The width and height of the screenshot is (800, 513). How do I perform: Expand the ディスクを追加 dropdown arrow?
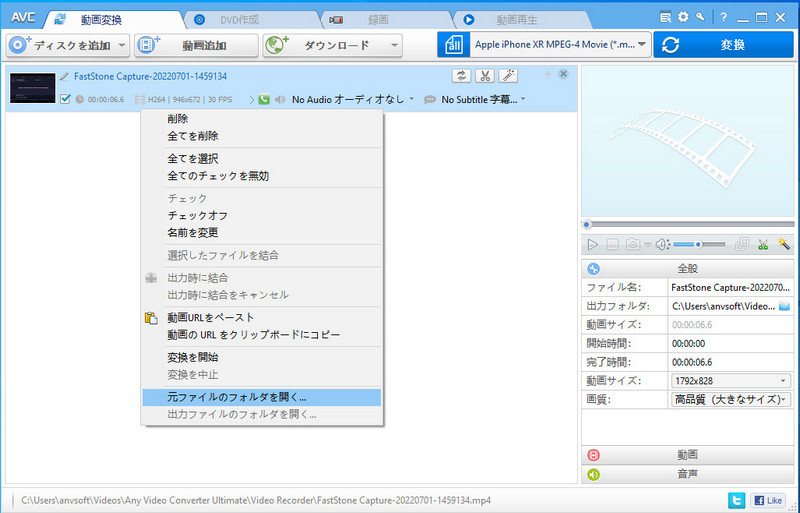click(122, 45)
